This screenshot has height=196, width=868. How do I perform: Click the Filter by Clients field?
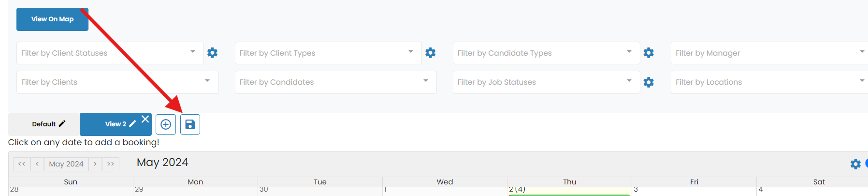coord(117,82)
